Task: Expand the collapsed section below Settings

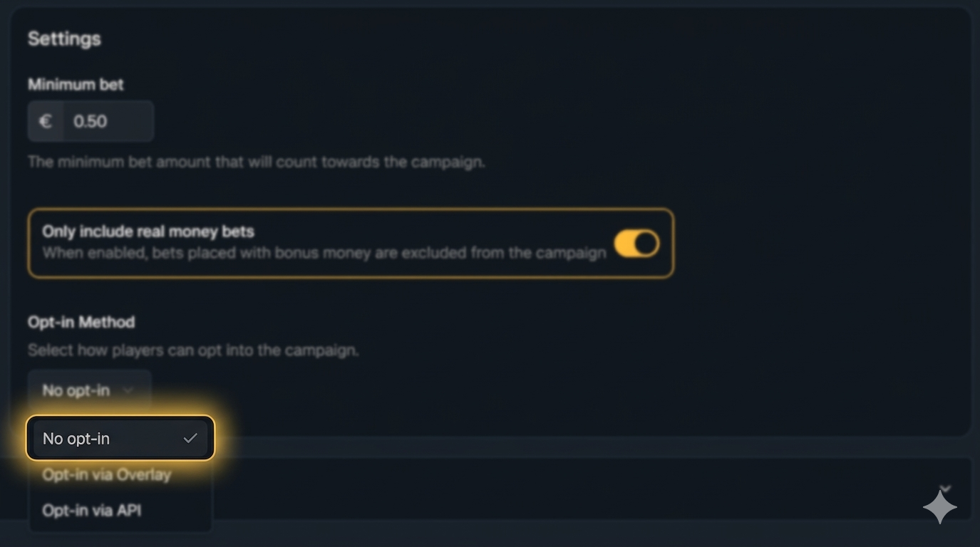Action: pos(945,489)
